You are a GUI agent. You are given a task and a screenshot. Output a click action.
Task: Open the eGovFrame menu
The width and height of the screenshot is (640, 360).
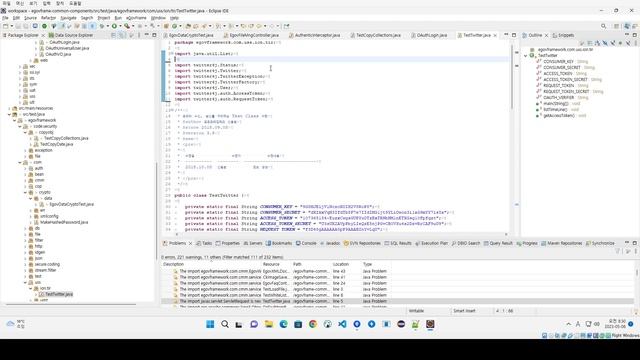[136, 18]
